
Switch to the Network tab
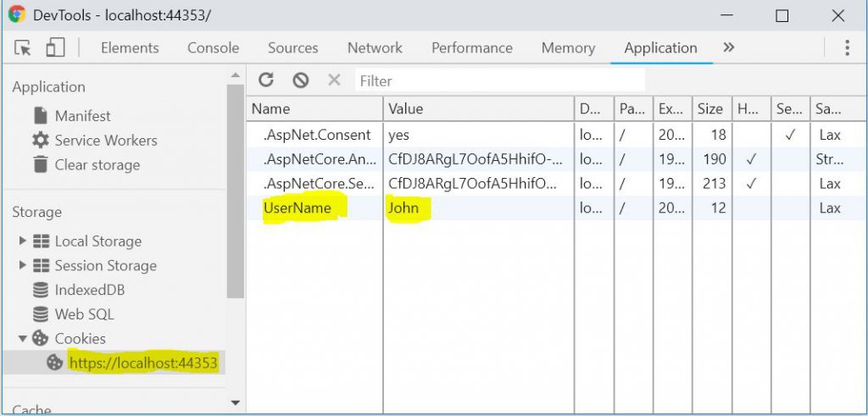point(375,48)
